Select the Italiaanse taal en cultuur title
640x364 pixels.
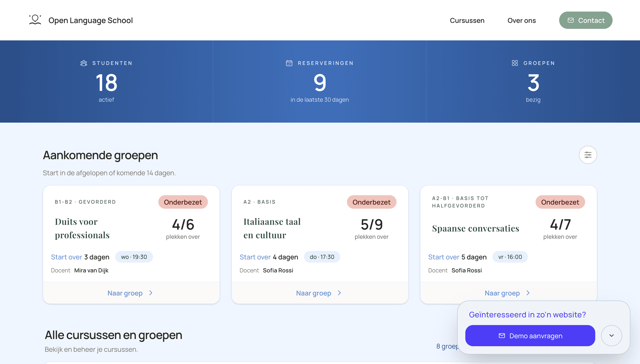[272, 228]
